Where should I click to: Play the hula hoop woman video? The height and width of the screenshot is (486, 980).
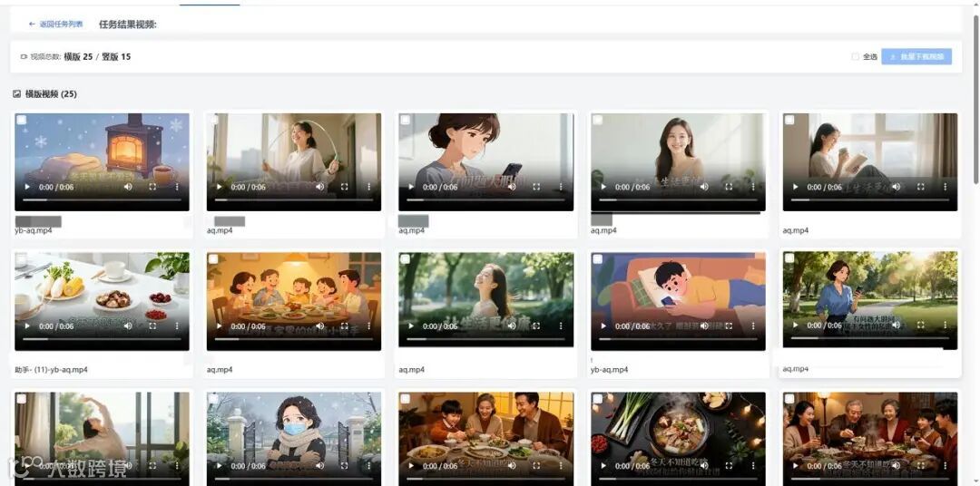219,187
